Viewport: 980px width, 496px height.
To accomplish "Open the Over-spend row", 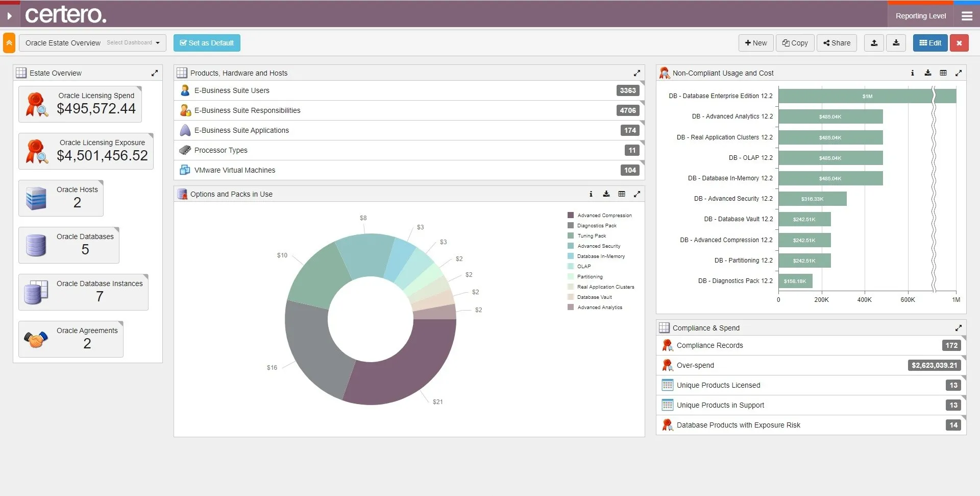I will pyautogui.click(x=811, y=365).
